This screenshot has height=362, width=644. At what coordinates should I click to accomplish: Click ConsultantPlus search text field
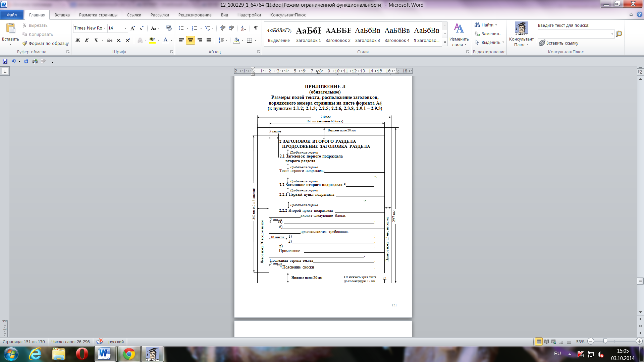(576, 34)
